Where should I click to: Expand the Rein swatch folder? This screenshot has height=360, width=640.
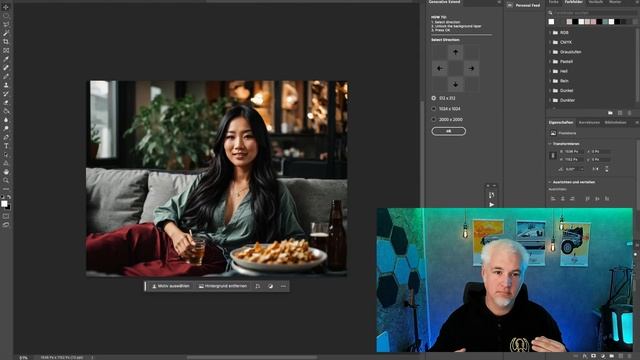(x=550, y=81)
